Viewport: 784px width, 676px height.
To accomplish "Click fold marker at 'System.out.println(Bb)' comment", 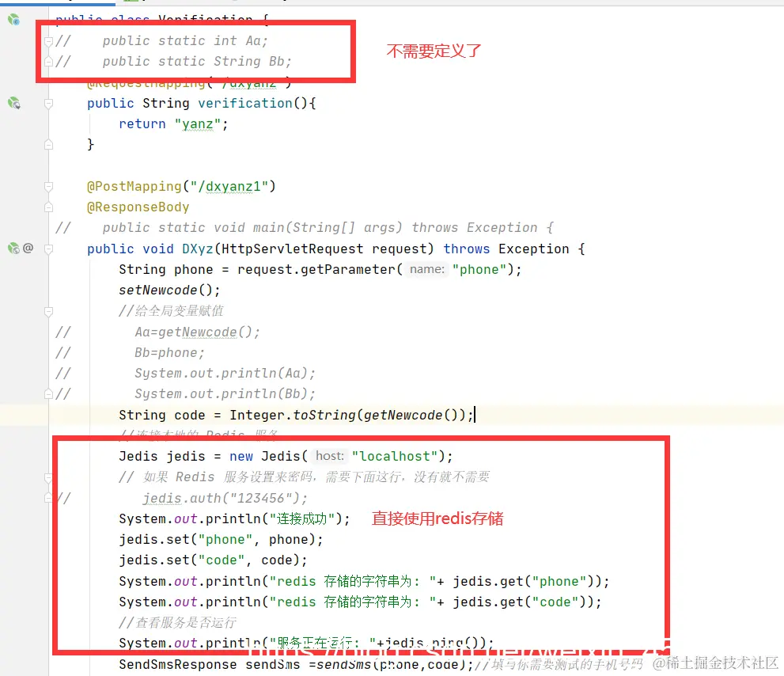I will pyautogui.click(x=48, y=393).
